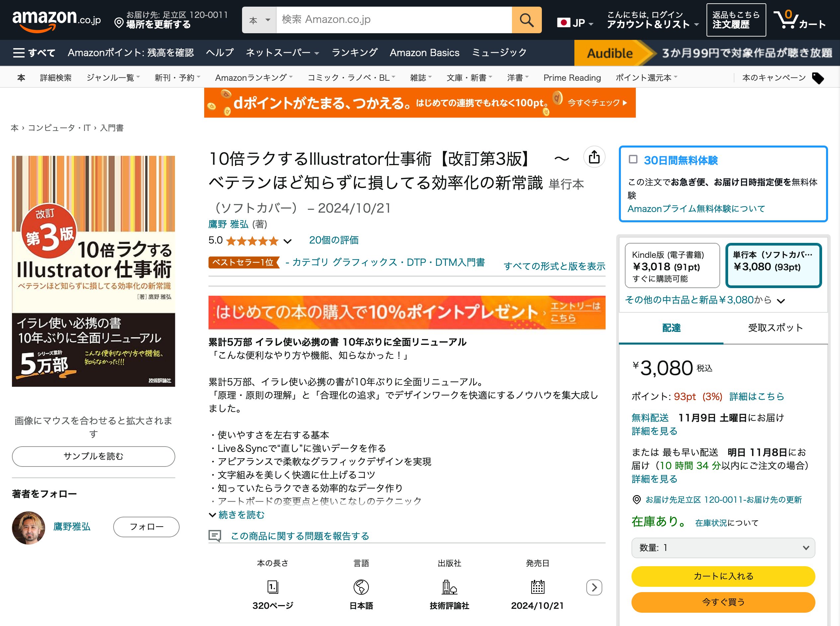Open the 入門書 breadcrumb
The width and height of the screenshot is (840, 626).
click(112, 128)
